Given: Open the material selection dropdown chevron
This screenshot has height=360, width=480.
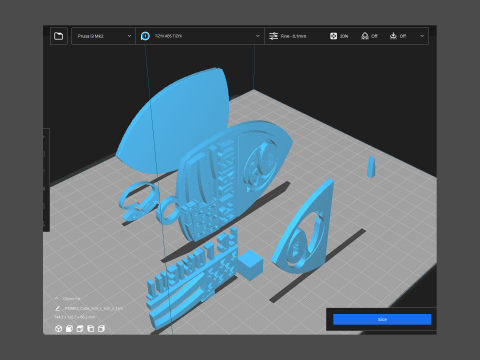Looking at the screenshot, I should click(x=257, y=36).
